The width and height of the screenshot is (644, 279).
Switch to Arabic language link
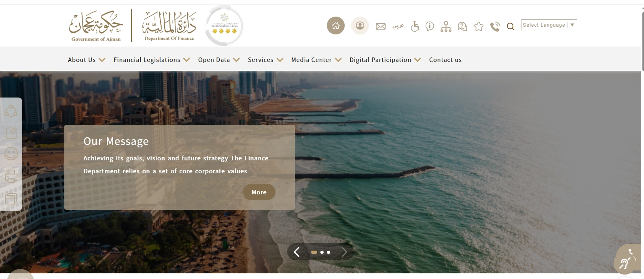coord(398,26)
